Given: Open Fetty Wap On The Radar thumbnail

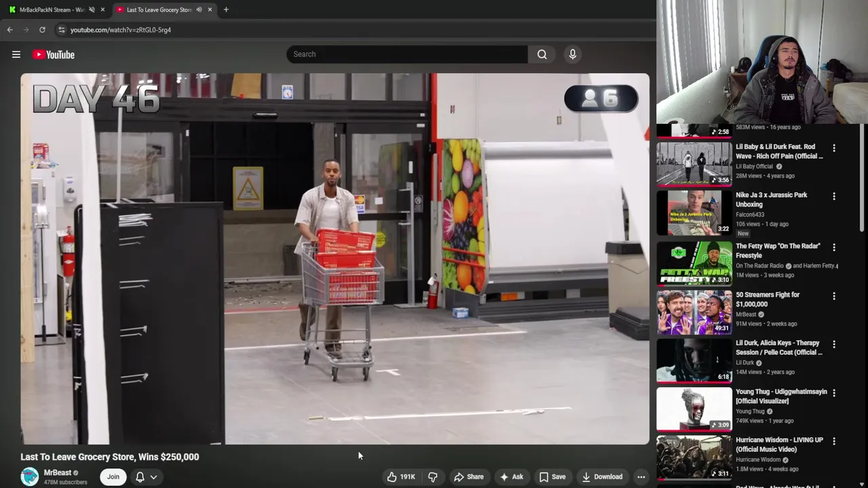Looking at the screenshot, I should [694, 263].
